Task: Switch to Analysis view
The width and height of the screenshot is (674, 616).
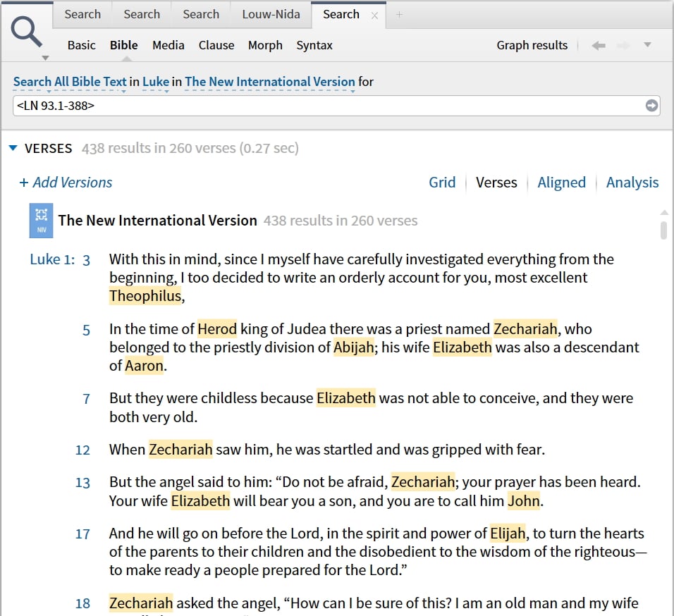Action: tap(632, 183)
